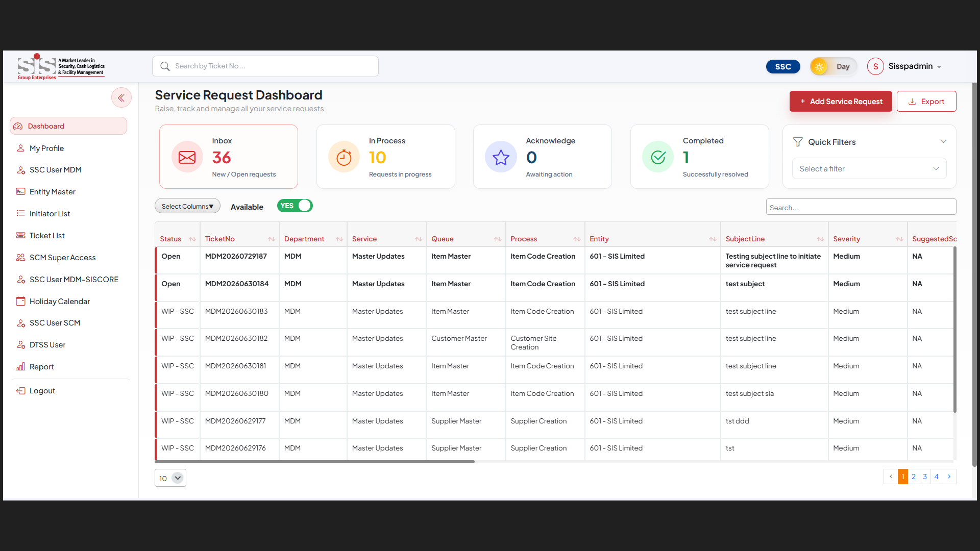Toggle the Day/Night theme switch
Image resolution: width=980 pixels, height=551 pixels.
click(x=833, y=66)
